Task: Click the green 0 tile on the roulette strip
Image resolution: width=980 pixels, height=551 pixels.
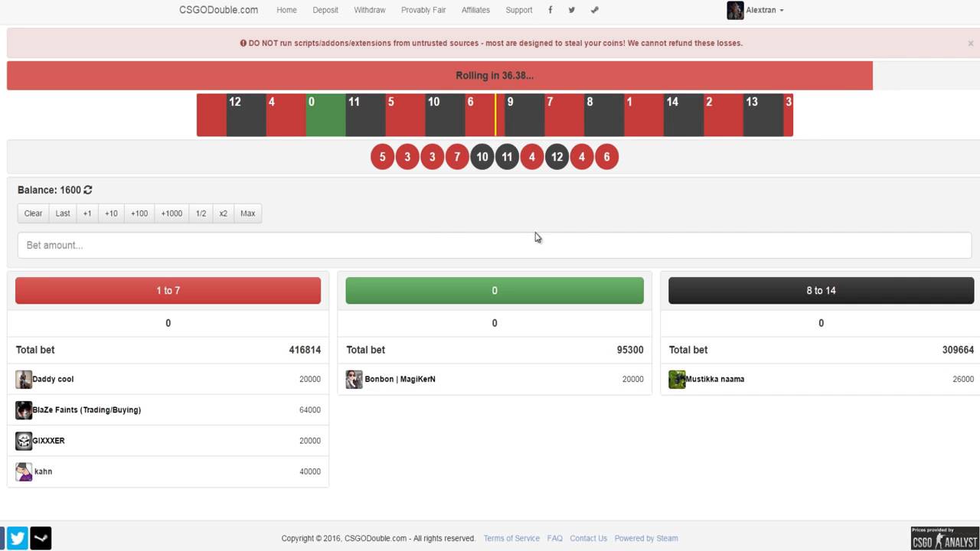Action: [326, 115]
